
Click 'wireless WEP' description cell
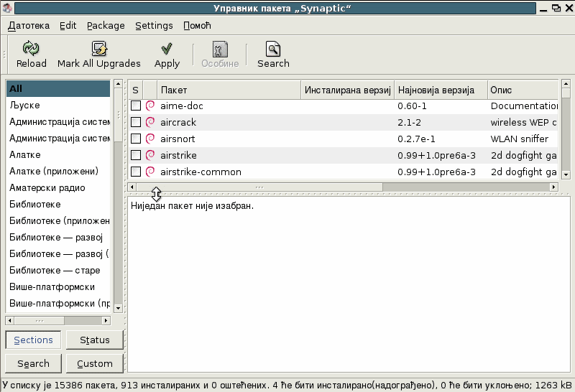click(524, 122)
